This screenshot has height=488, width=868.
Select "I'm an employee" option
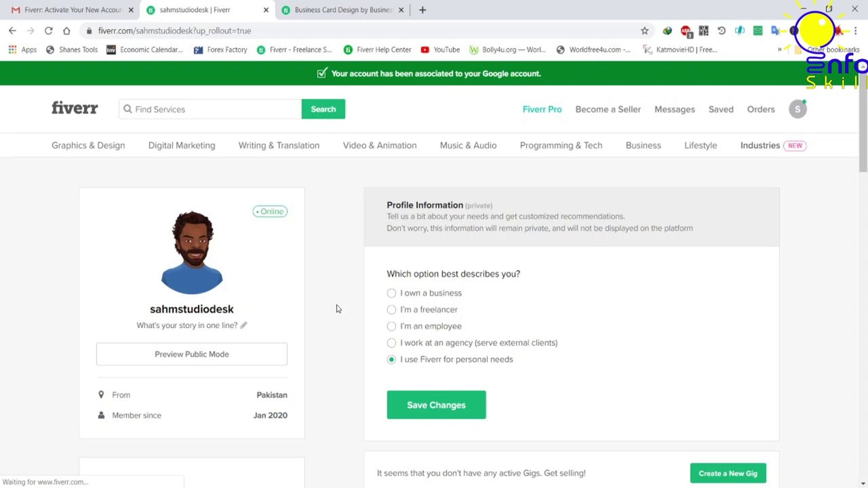point(391,326)
